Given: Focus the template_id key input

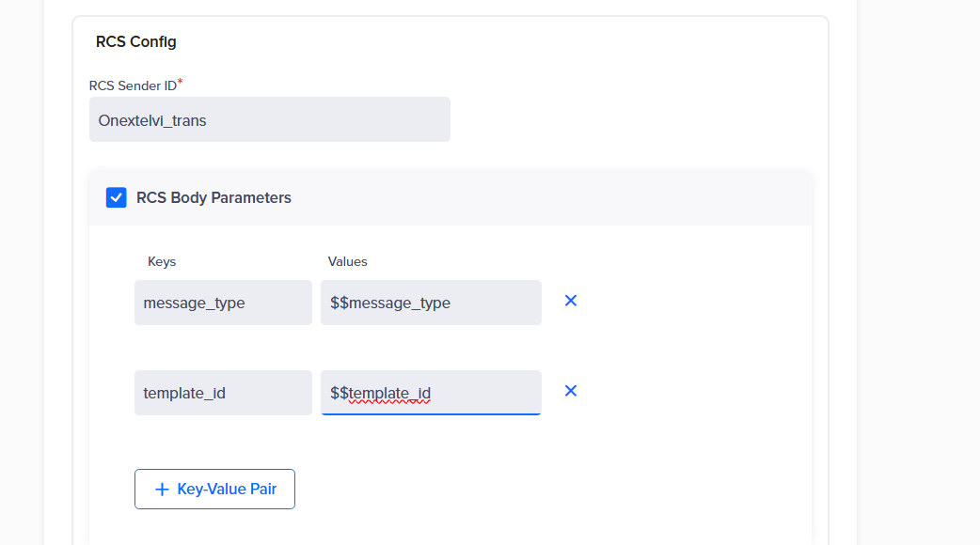Looking at the screenshot, I should click(x=223, y=393).
